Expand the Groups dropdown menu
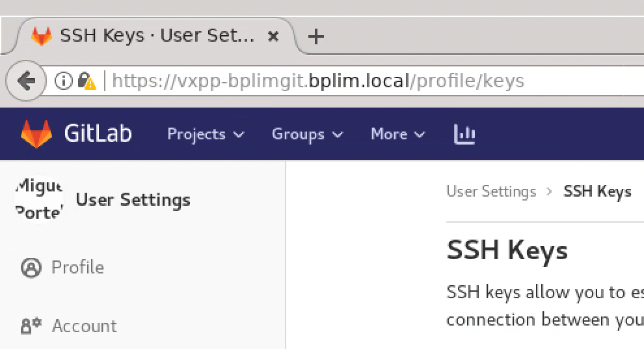Viewport: 644px width, 349px height. pyautogui.click(x=307, y=134)
